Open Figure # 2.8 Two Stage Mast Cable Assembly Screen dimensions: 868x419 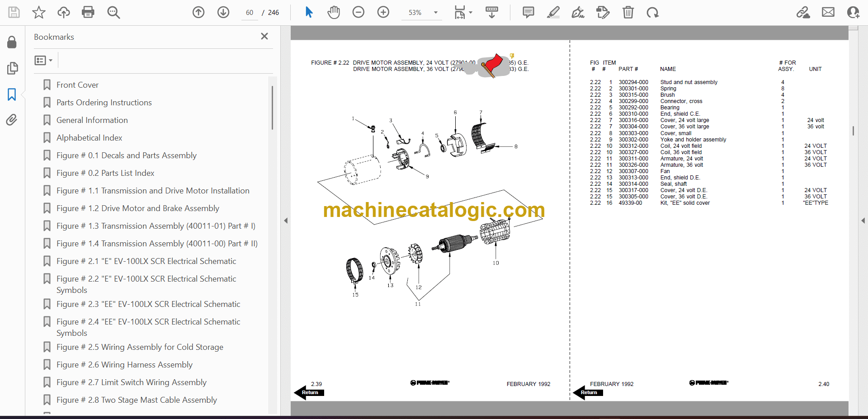tap(137, 400)
